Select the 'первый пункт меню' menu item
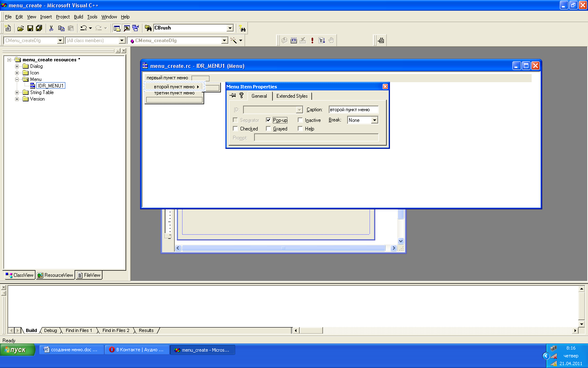This screenshot has height=368, width=588. pyautogui.click(x=167, y=78)
